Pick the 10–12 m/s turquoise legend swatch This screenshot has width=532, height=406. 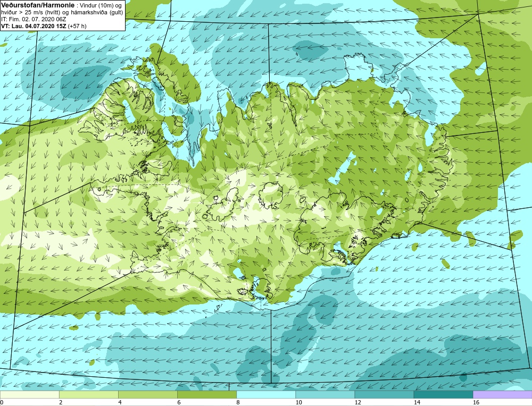pyautogui.click(x=325, y=394)
